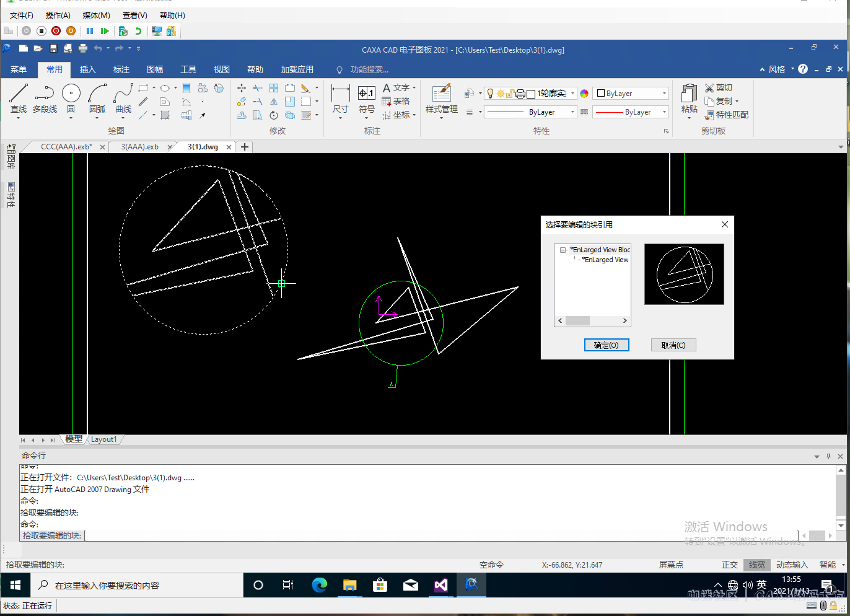
Task: Click the 确定(O) button in dialog
Action: 607,345
